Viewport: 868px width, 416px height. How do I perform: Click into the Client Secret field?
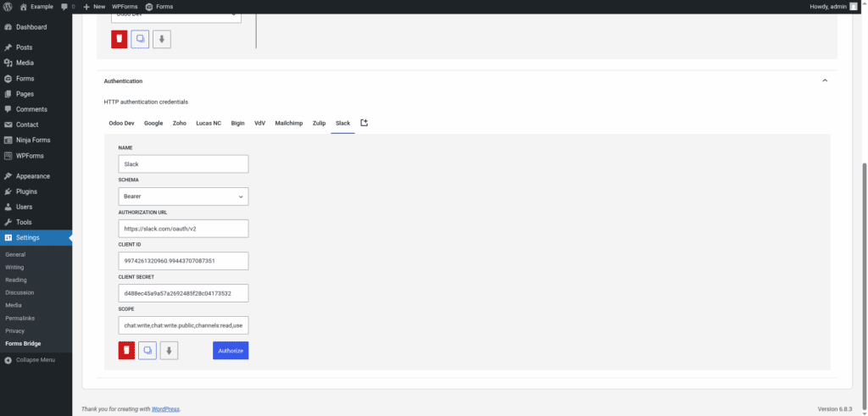click(183, 293)
